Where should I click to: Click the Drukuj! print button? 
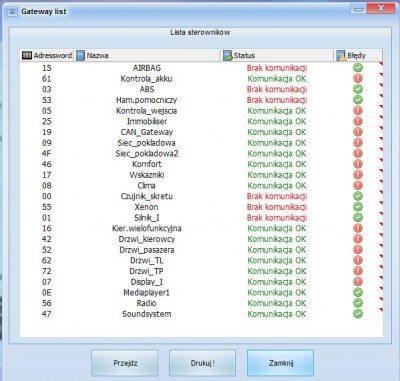click(x=202, y=363)
